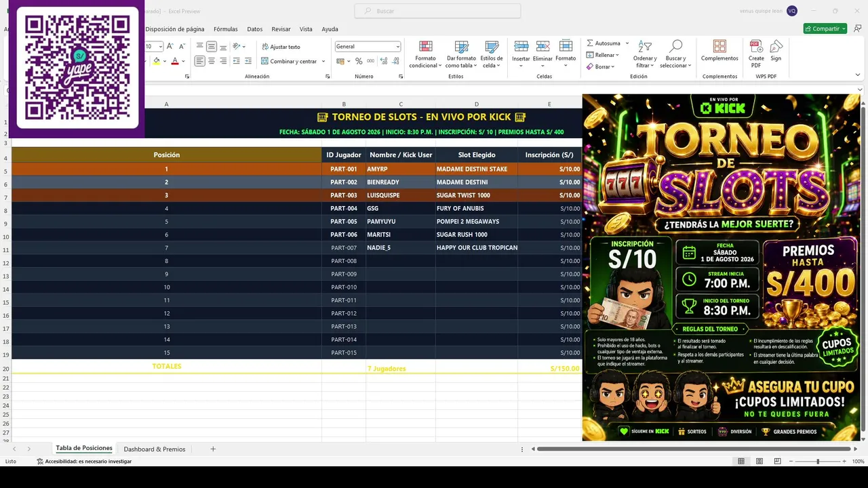The width and height of the screenshot is (868, 488).
Task: Open the Fórmulas ribbon tab
Action: tap(226, 29)
